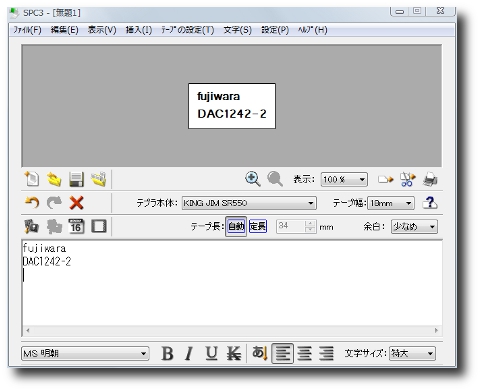Image resolution: width=480 pixels, height=391 pixels.
Task: Click the New document icon
Action: [32, 179]
